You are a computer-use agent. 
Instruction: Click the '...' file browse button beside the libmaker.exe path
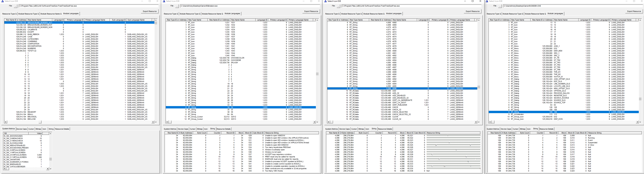pyautogui.click(x=177, y=6)
